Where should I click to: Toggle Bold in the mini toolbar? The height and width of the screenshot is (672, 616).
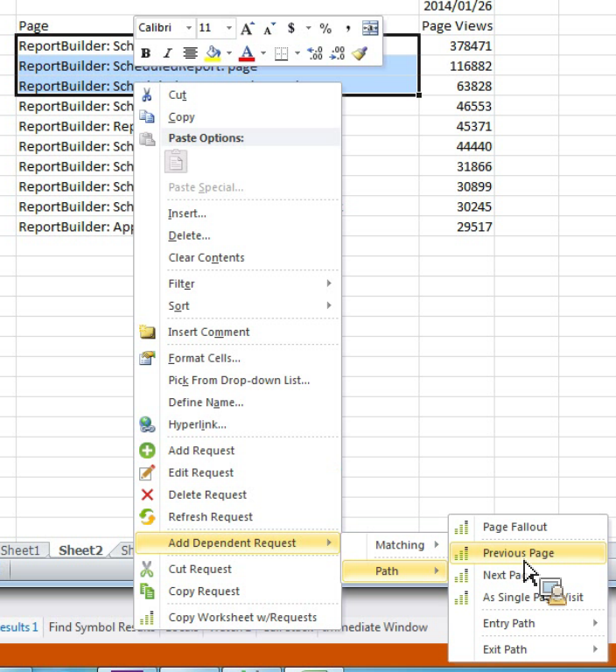[146, 53]
